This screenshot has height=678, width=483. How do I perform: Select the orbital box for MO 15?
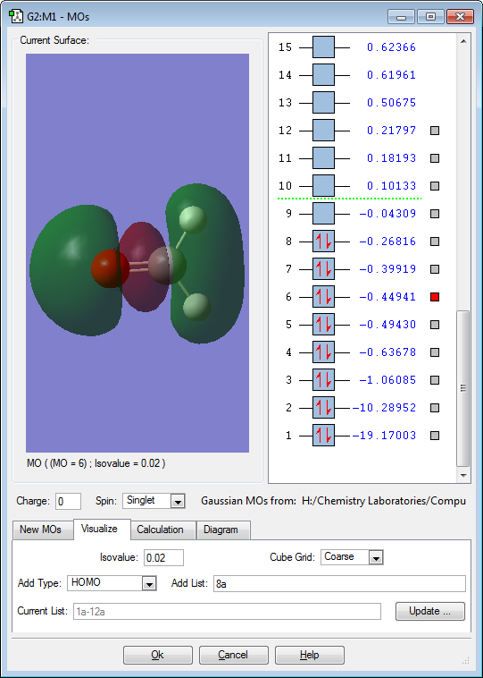pos(323,47)
